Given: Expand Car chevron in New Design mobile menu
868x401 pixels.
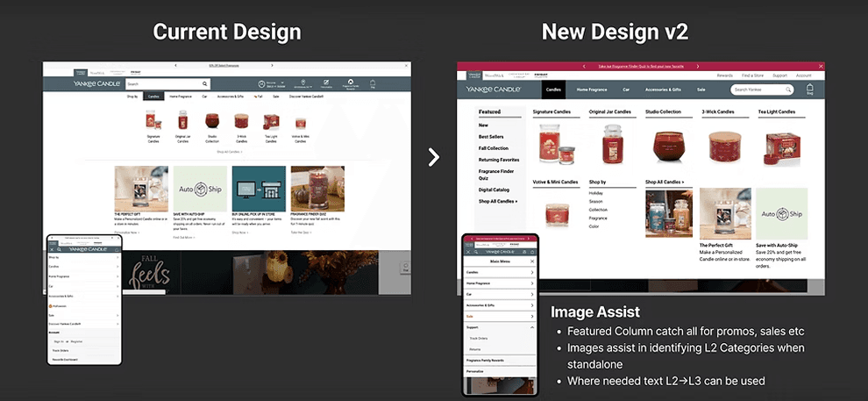Looking at the screenshot, I should pyautogui.click(x=532, y=294).
